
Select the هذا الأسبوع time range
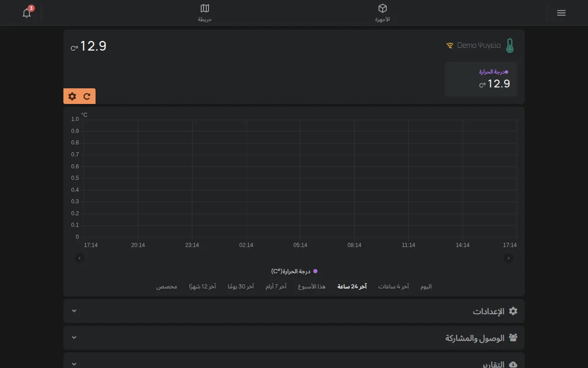coord(311,287)
